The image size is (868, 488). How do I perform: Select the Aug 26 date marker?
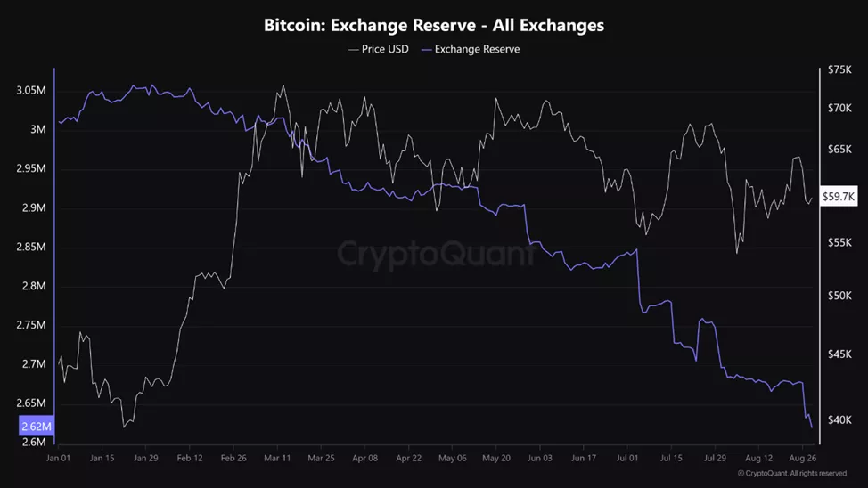802,458
